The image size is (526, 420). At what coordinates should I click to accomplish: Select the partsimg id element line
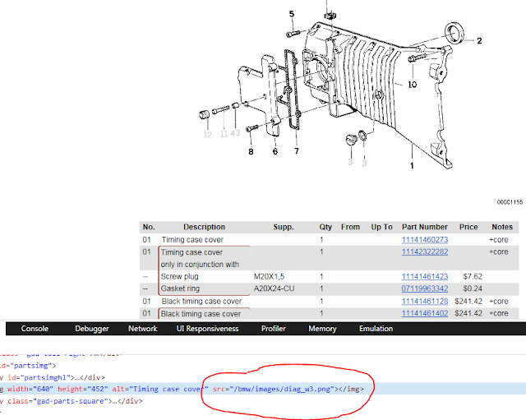(28, 365)
